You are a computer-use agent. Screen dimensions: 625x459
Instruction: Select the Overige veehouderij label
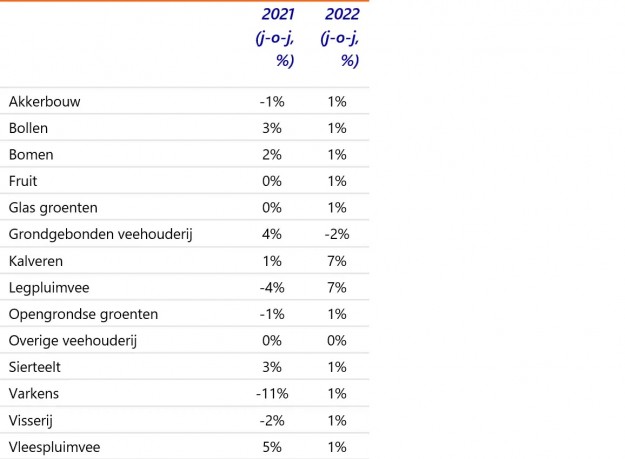tap(72, 341)
